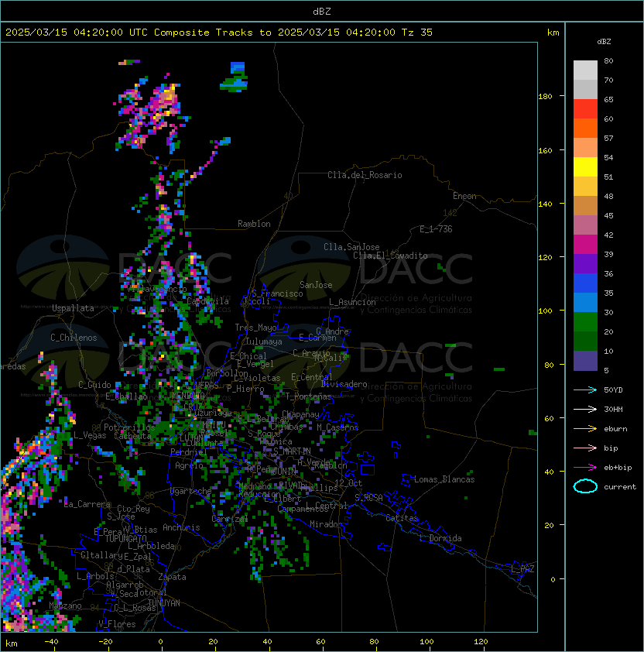Select the blue 35-36 dBZ color band
Image resolution: width=644 pixels, height=652 pixels.
pos(585,283)
